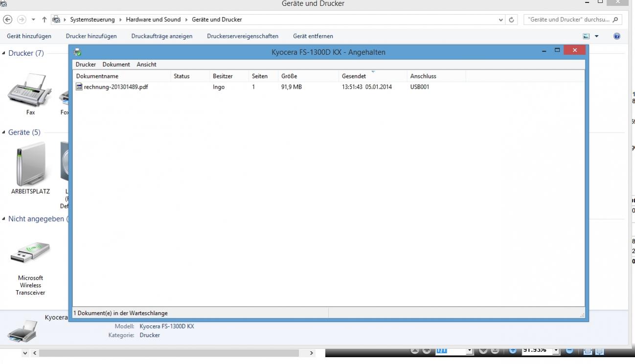
Task: Open the Drucker menu in the print queue
Action: [86, 65]
